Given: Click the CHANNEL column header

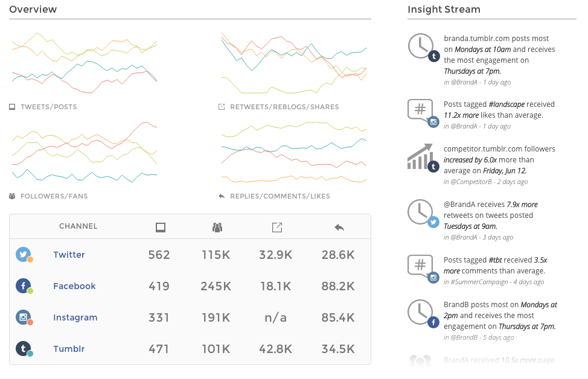Looking at the screenshot, I should point(78,226).
